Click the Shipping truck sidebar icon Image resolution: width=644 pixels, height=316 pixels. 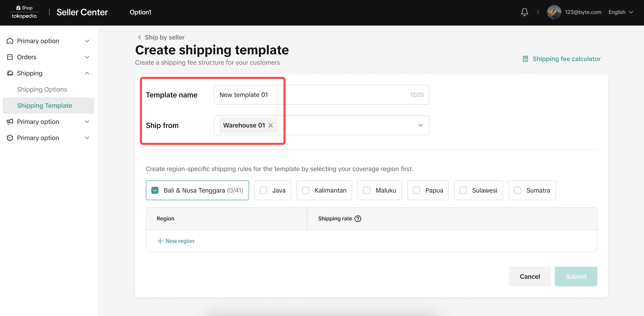click(10, 73)
